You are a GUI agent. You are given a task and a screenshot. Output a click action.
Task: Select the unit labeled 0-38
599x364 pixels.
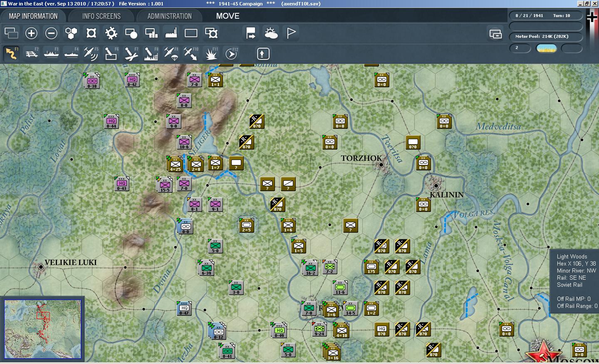(x=92, y=81)
